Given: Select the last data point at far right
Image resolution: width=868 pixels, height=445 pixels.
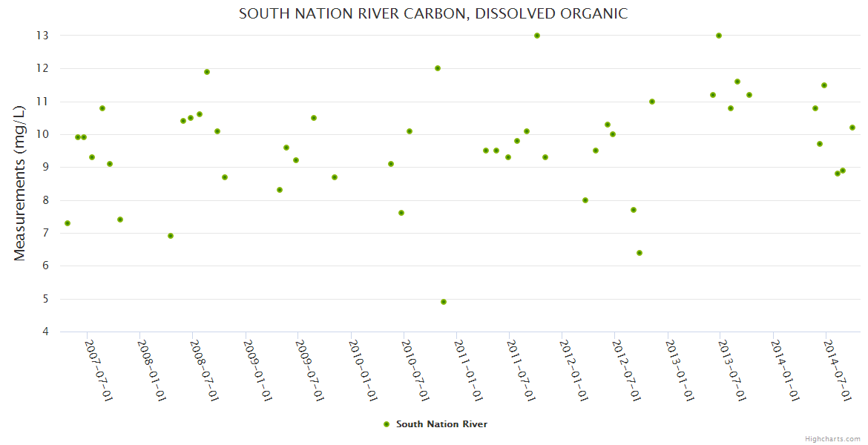Looking at the screenshot, I should tap(852, 128).
